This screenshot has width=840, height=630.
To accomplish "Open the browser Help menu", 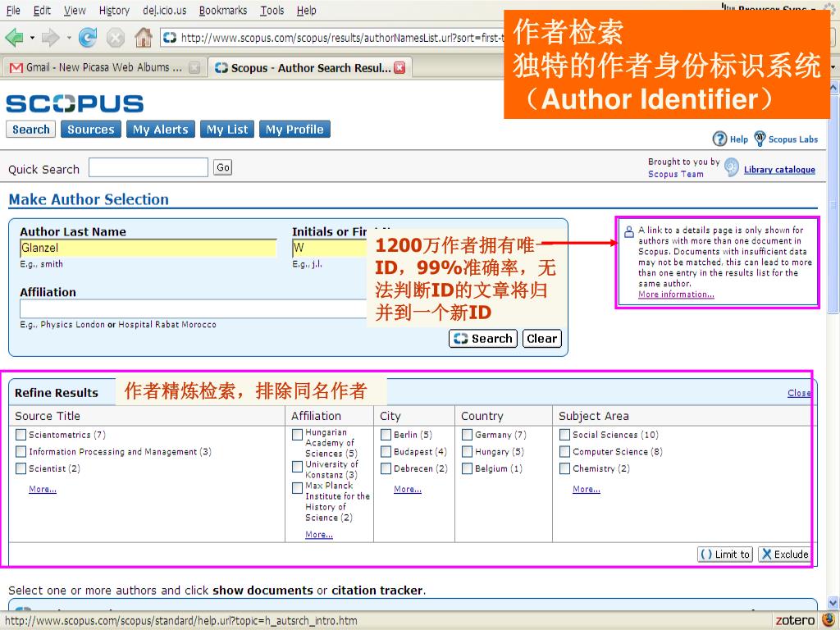I will 307,10.
